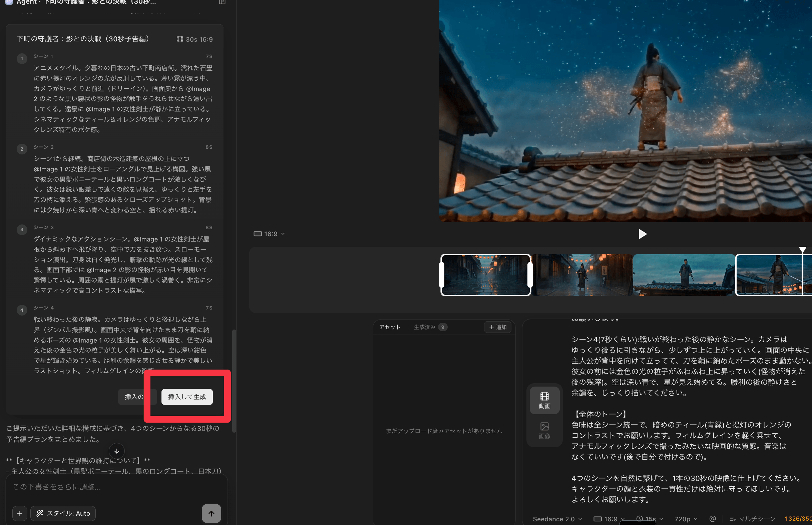Click the send arrow icon in chat
The height and width of the screenshot is (525, 812).
211,513
